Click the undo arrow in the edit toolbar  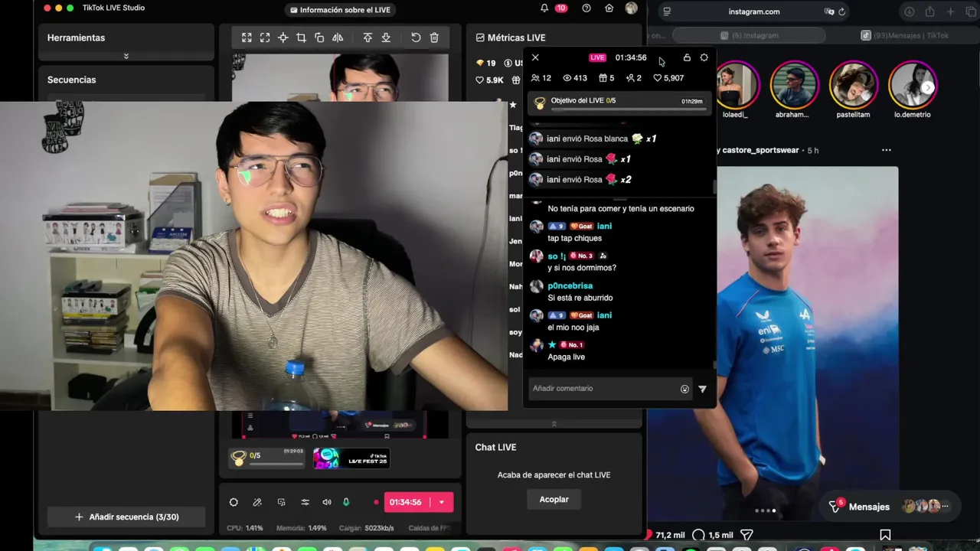tap(416, 37)
